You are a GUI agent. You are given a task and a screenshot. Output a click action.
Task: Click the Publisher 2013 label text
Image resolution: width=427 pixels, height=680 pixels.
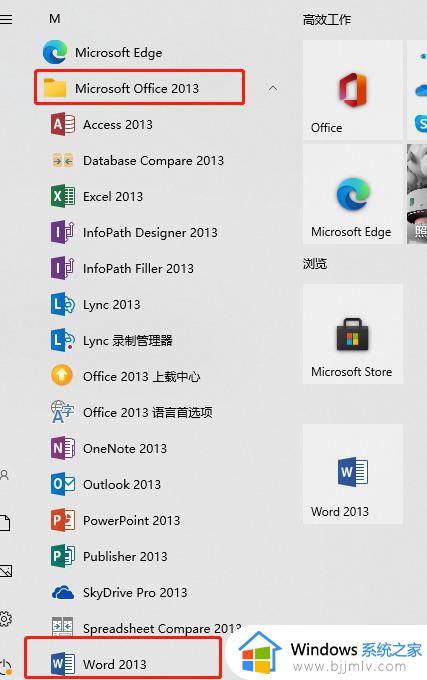pos(125,556)
